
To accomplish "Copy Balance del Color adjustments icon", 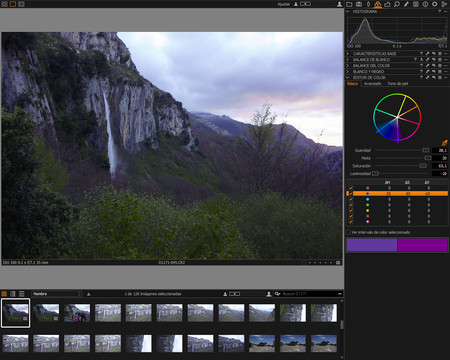I will tap(428, 65).
